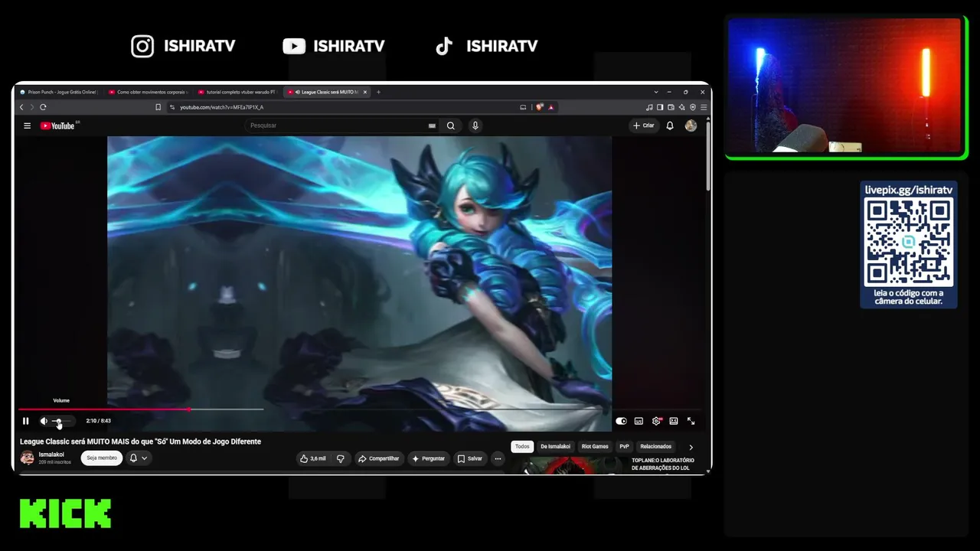Save video with the Salvar button

469,458
